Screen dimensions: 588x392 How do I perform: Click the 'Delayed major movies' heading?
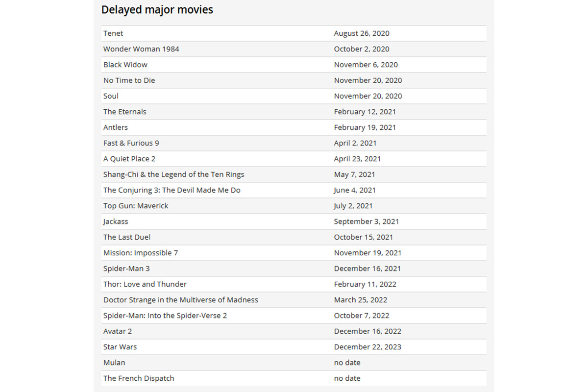pos(157,10)
